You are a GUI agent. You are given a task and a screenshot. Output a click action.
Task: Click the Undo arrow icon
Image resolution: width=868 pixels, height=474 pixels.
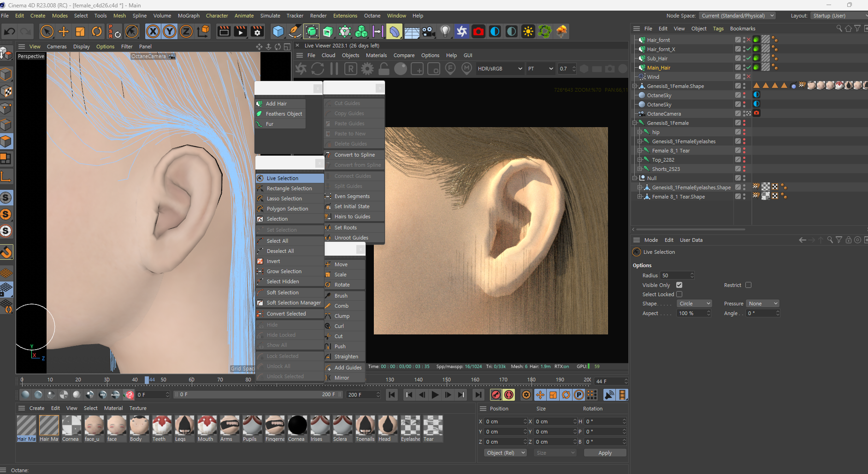point(9,31)
